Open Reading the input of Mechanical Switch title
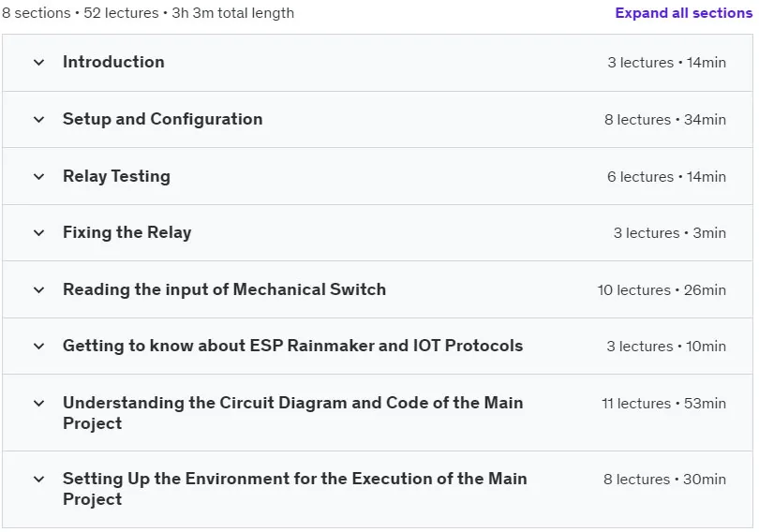 click(x=225, y=289)
